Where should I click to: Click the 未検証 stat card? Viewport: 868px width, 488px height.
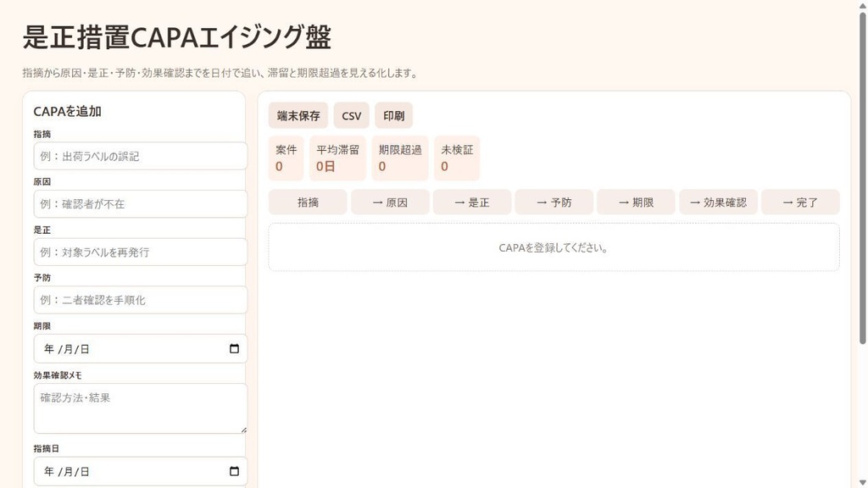pyautogui.click(x=457, y=158)
